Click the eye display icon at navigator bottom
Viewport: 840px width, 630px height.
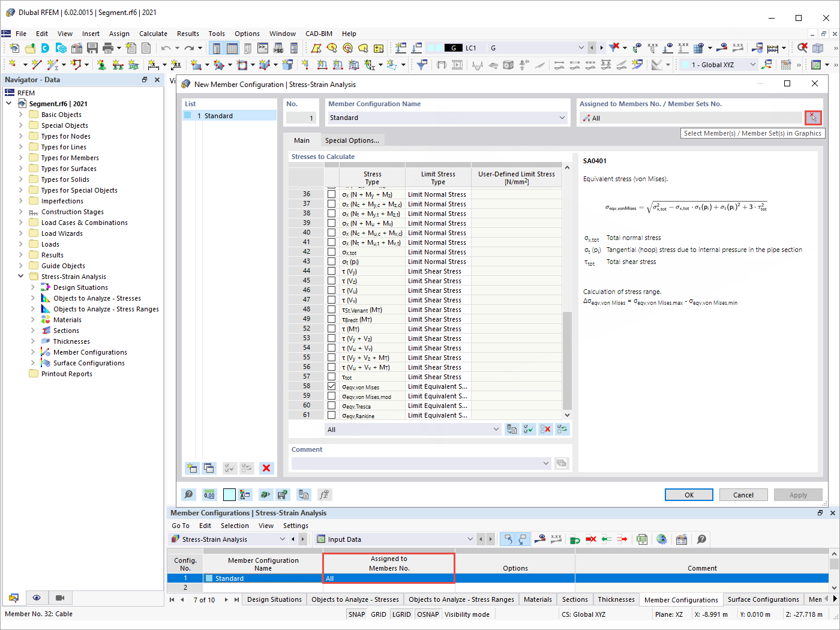(x=37, y=598)
